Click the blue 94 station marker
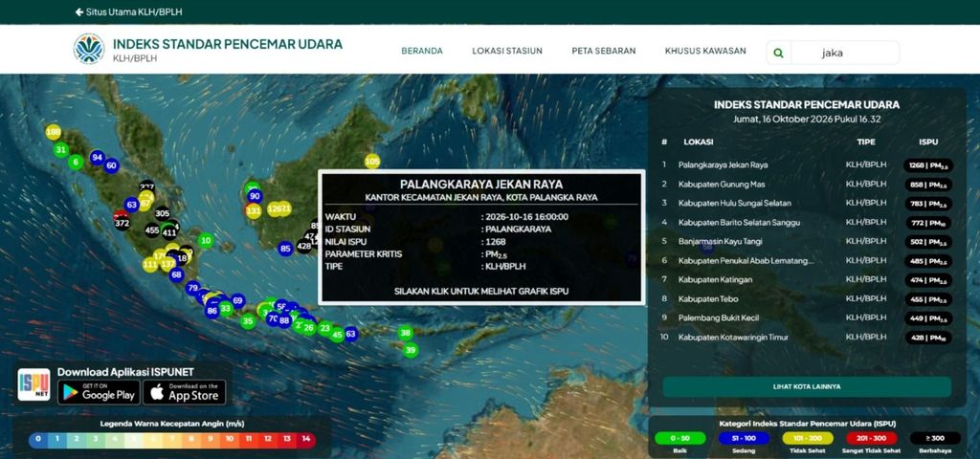 [x=97, y=158]
